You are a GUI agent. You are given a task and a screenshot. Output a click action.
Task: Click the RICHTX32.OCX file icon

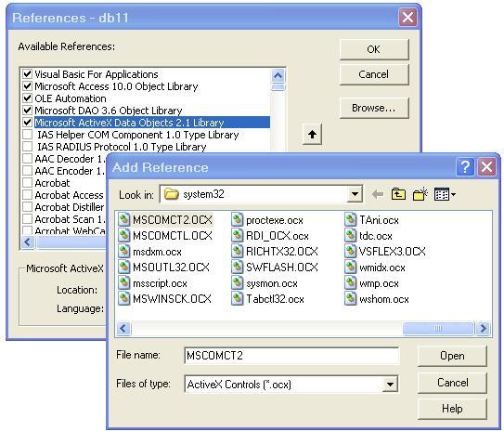pos(238,251)
